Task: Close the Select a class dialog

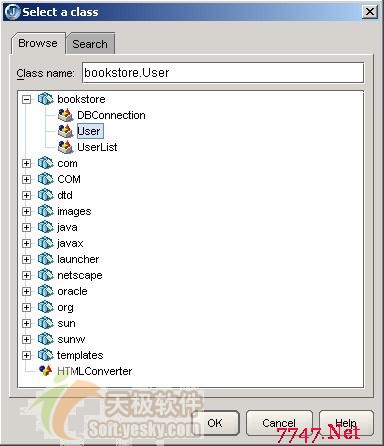Action: pos(370,12)
